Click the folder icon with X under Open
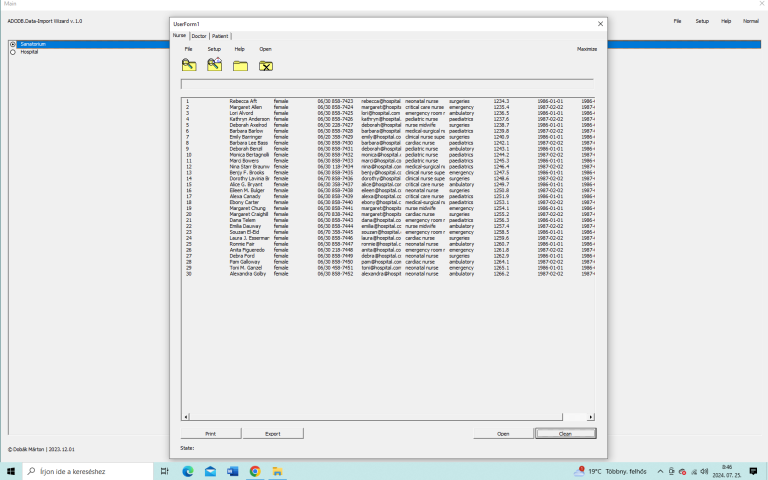Screen dimensions: 768x480 click(266, 66)
